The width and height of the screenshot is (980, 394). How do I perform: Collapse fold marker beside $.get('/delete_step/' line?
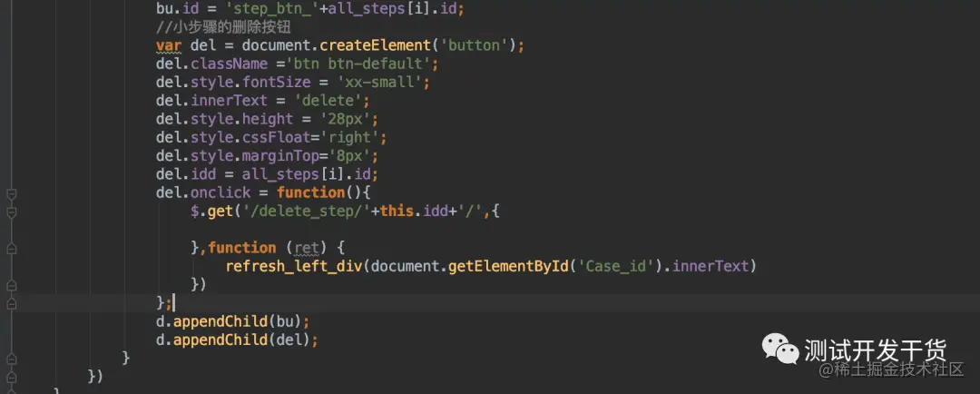[11, 212]
